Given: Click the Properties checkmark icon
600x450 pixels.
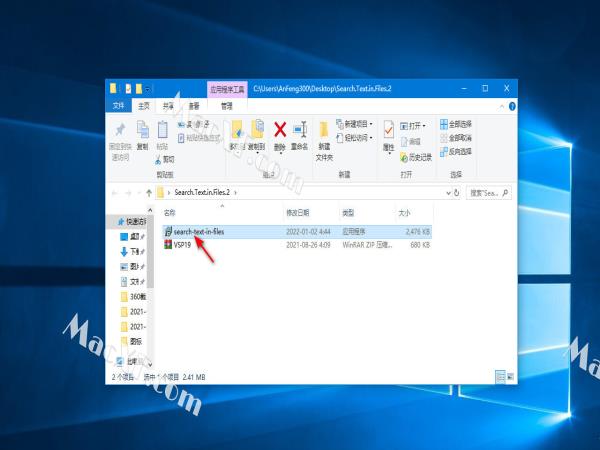Looking at the screenshot, I should (x=388, y=130).
